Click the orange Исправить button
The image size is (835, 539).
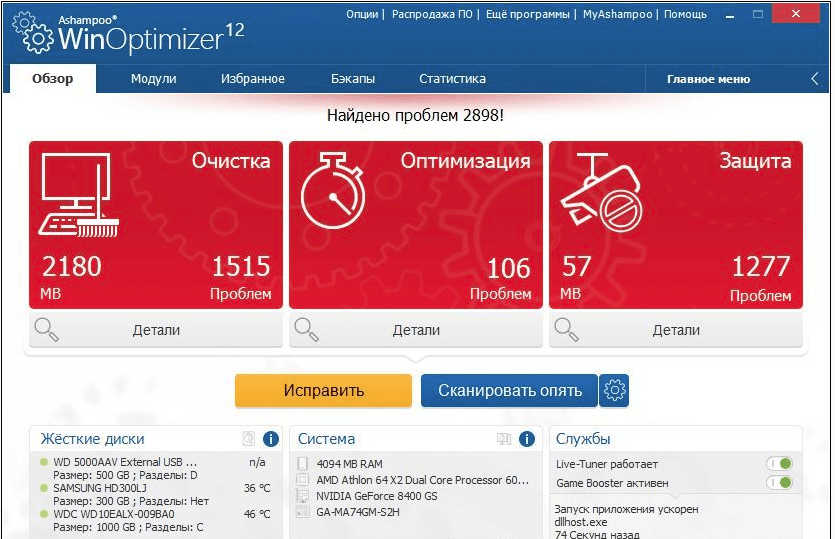tap(323, 390)
